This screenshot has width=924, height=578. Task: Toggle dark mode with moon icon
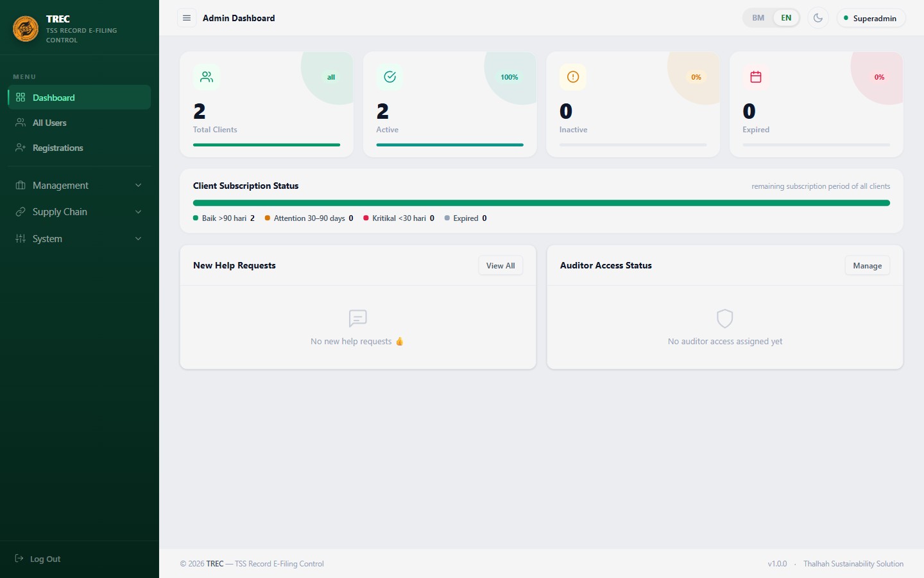pyautogui.click(x=818, y=18)
